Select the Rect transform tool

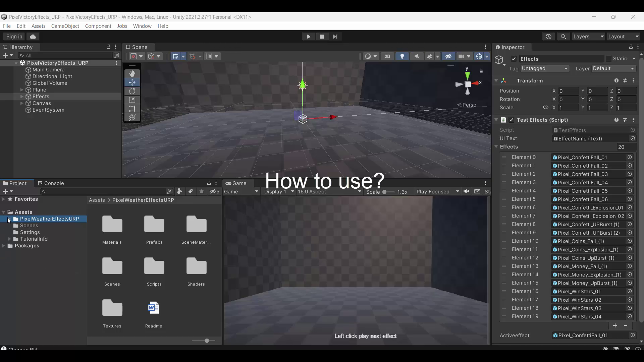click(132, 108)
